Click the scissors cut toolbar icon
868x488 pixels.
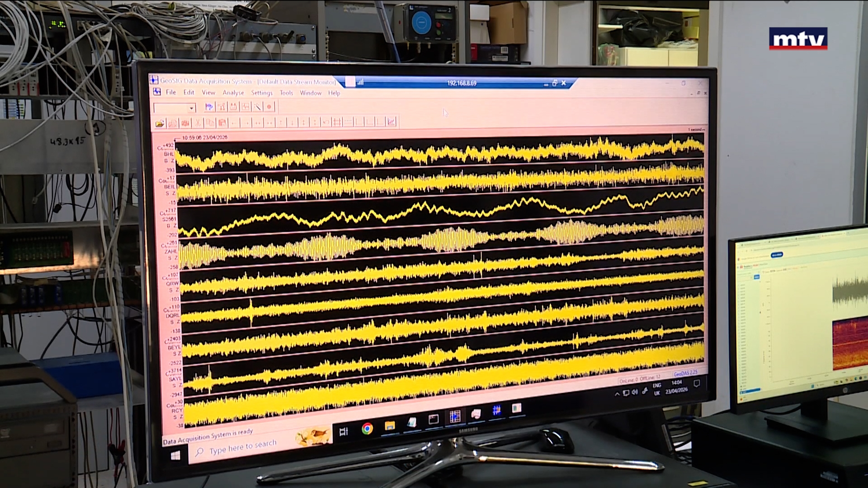coord(198,123)
